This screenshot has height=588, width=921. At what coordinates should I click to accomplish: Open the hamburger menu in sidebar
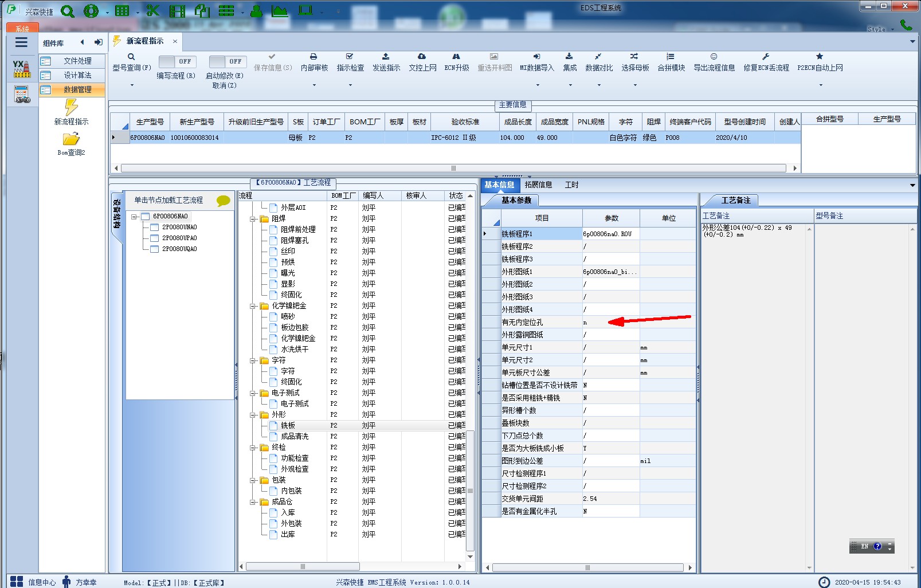(21, 42)
